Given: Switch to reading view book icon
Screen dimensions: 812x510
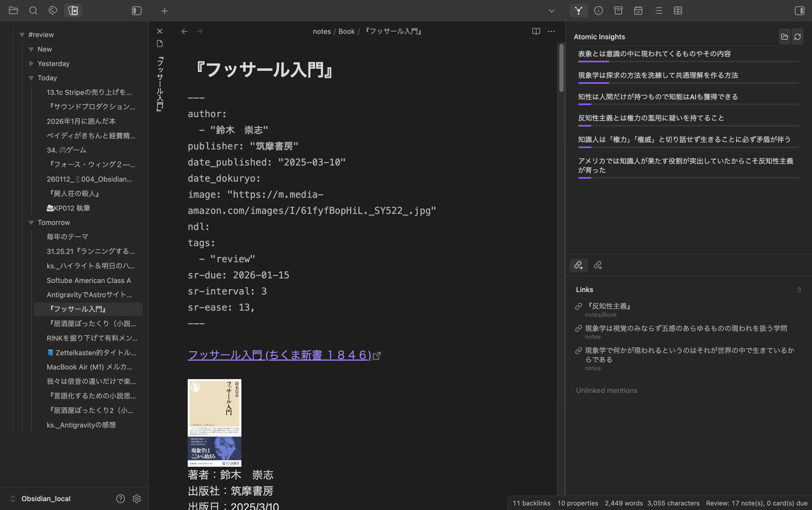Looking at the screenshot, I should click(x=536, y=31).
